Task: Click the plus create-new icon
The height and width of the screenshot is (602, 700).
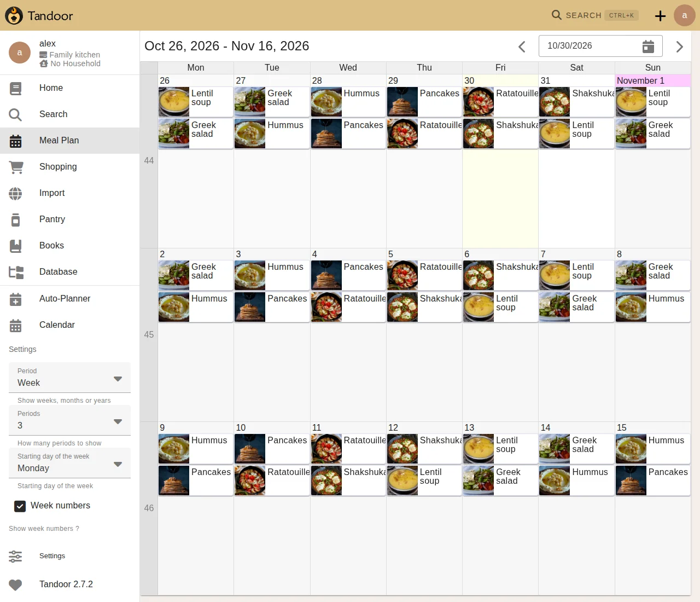Action: [x=661, y=16]
